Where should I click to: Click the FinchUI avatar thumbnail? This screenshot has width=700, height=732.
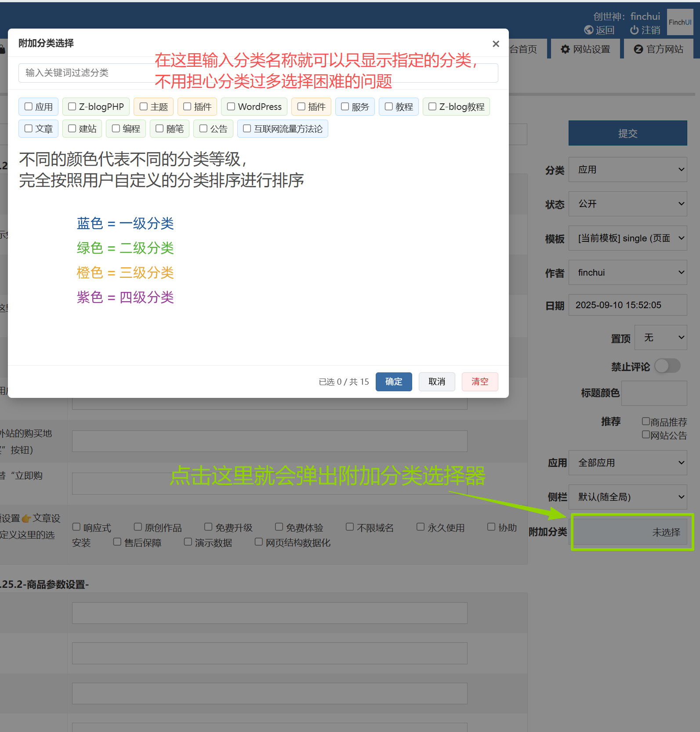pos(680,22)
